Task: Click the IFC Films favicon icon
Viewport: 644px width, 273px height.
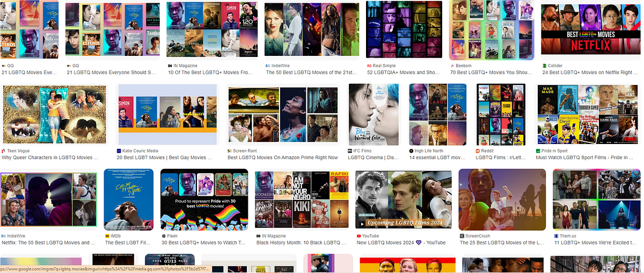Action: point(350,151)
